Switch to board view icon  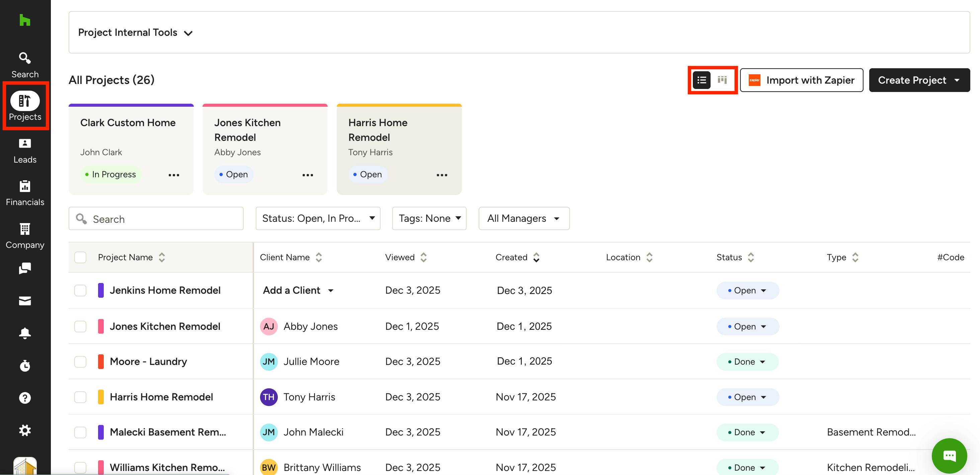722,80
